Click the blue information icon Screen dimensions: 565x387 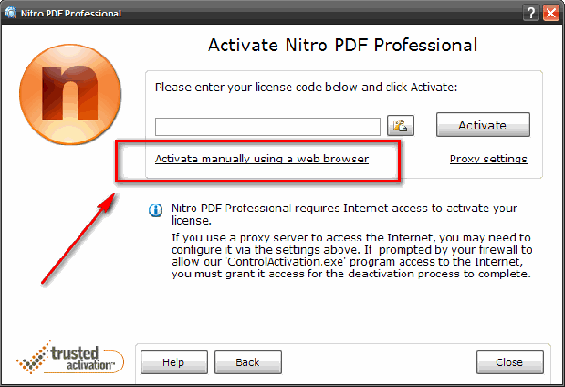pos(156,210)
